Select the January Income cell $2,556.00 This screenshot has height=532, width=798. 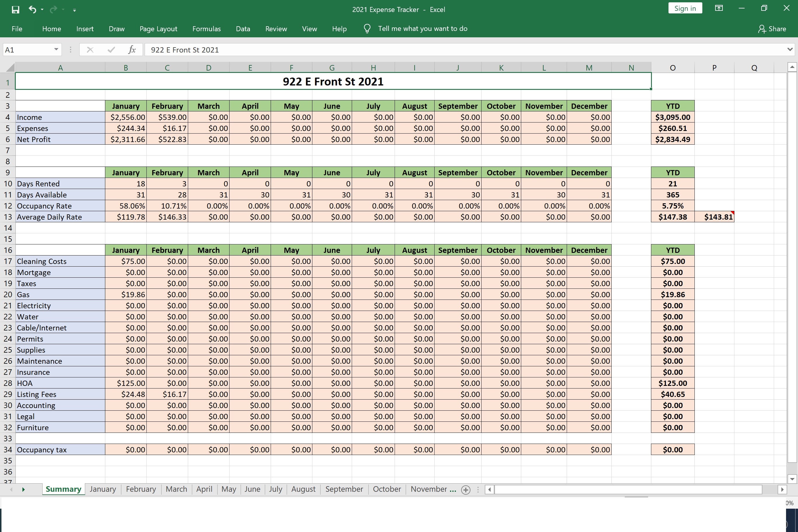tap(126, 117)
